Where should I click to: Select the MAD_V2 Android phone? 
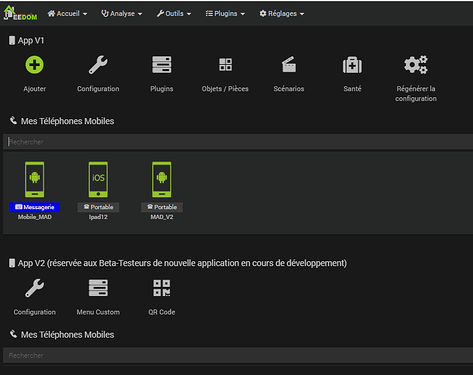(x=162, y=180)
